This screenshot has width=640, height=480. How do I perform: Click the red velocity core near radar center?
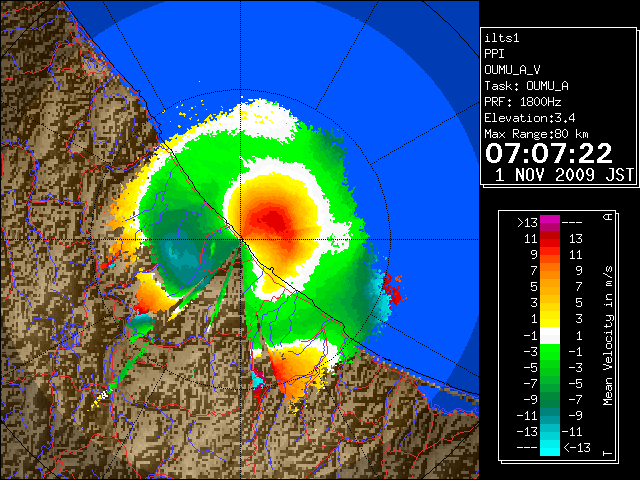point(273,220)
